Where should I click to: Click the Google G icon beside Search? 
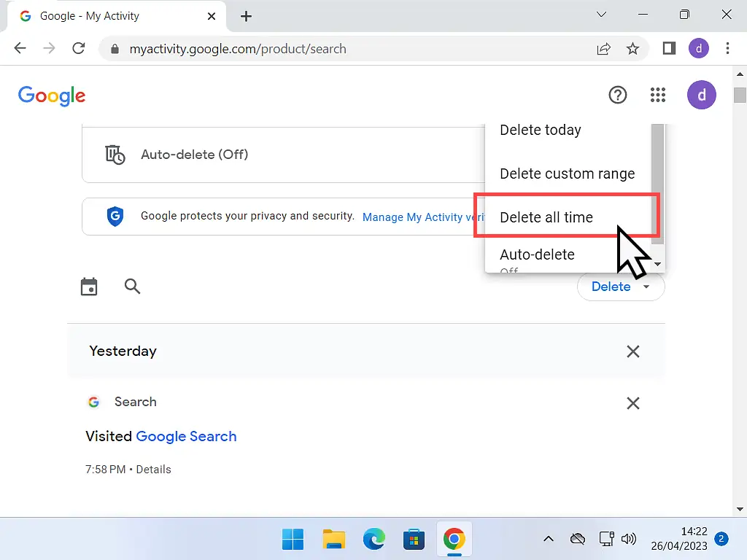tap(94, 402)
